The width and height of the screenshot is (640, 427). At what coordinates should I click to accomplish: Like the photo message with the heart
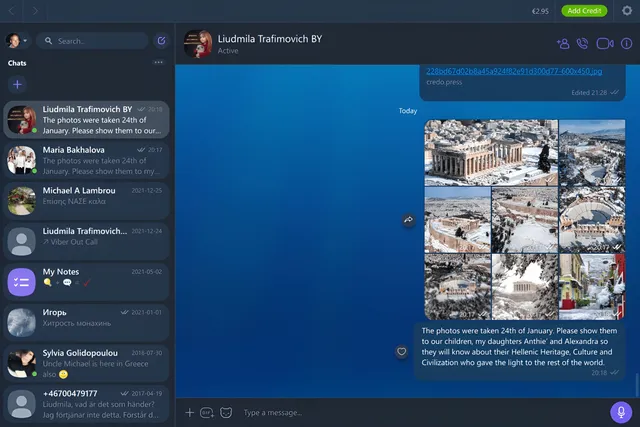402,351
